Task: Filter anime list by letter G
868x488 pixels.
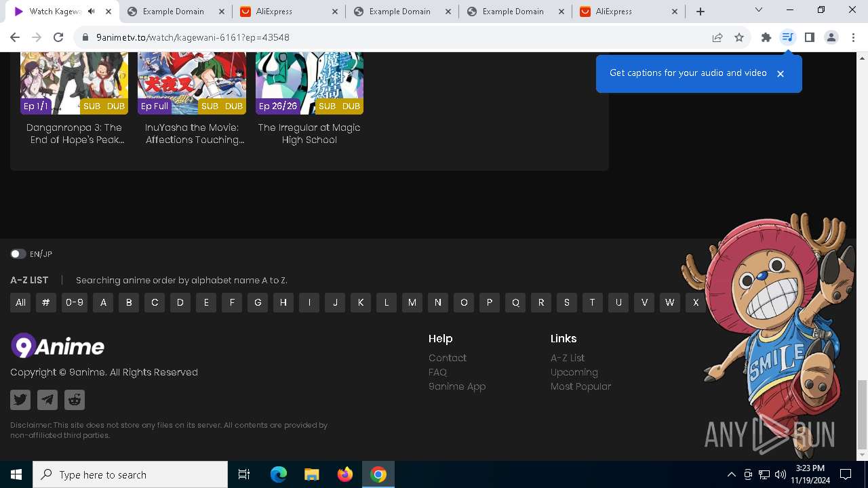Action: [x=258, y=302]
